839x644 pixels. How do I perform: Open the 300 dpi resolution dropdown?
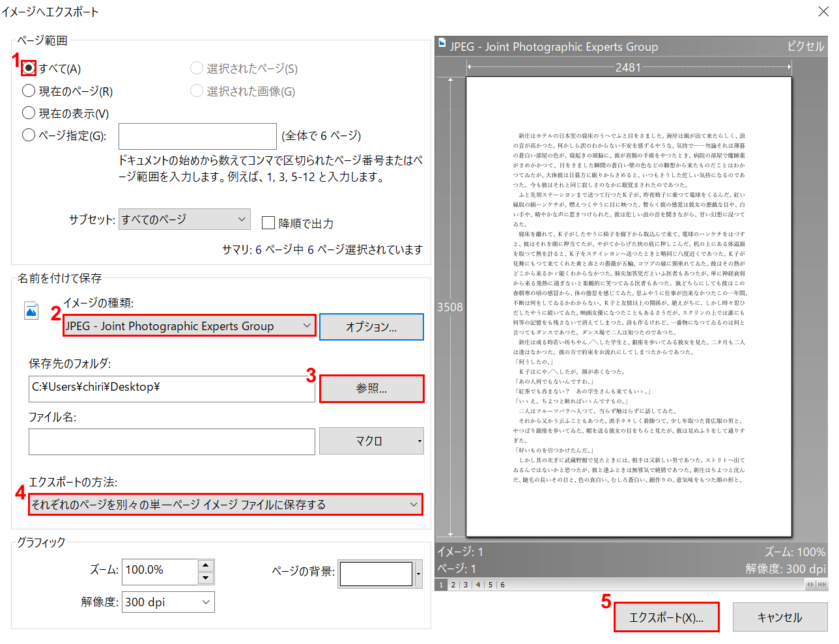168,602
